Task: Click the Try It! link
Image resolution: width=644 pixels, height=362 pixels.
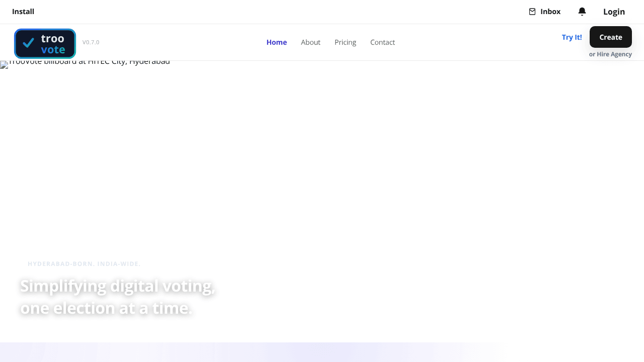Action: coord(572,37)
